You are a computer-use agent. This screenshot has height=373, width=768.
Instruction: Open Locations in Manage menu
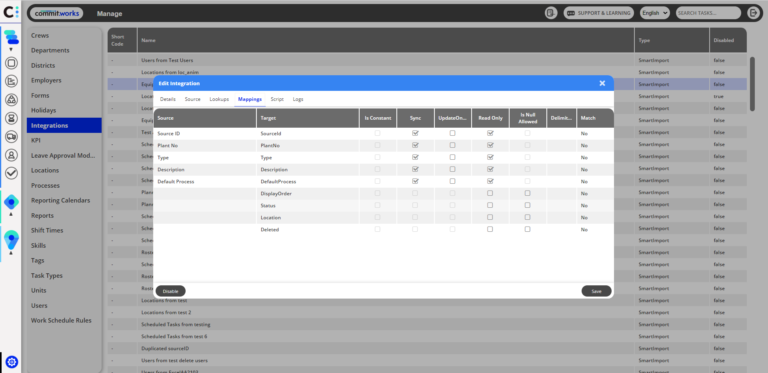pyautogui.click(x=64, y=170)
